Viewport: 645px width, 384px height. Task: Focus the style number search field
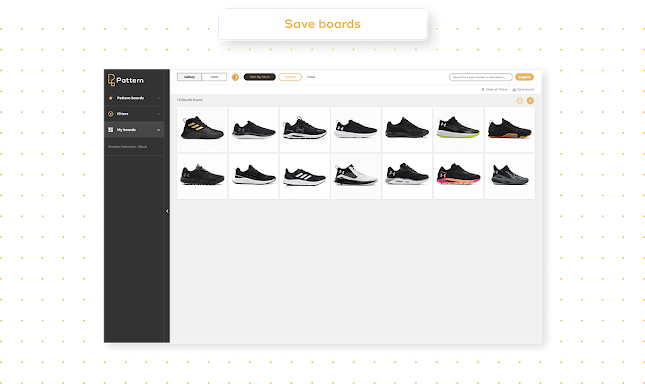pos(480,77)
